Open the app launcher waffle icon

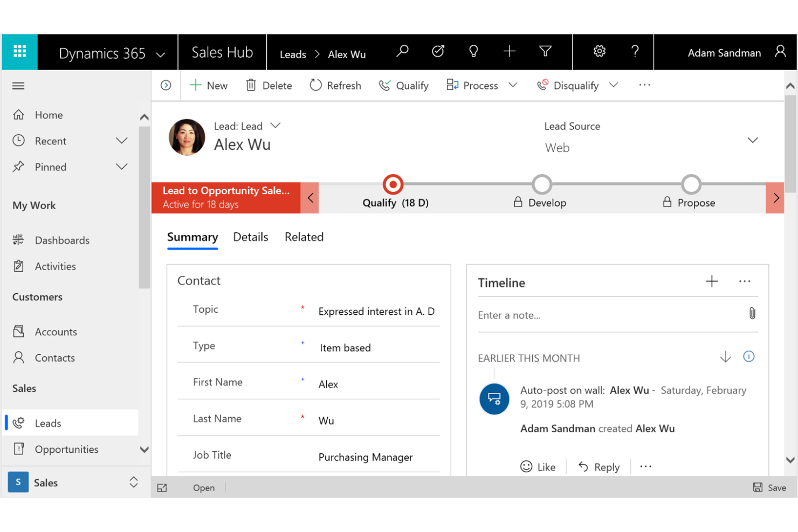coord(20,52)
